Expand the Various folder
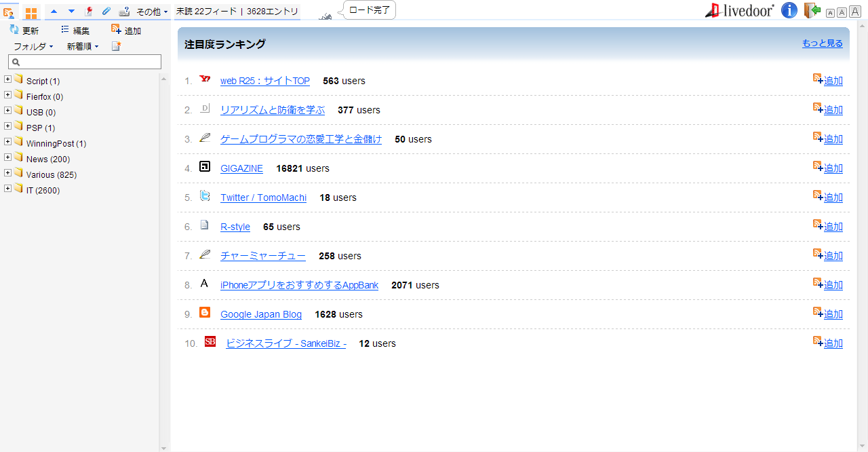This screenshot has width=868, height=452. (8, 173)
